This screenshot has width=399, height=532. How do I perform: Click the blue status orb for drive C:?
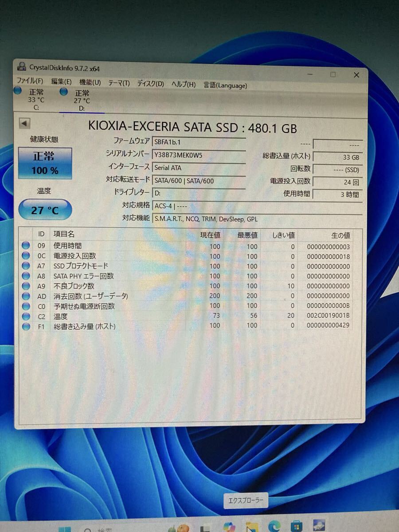click(x=18, y=91)
